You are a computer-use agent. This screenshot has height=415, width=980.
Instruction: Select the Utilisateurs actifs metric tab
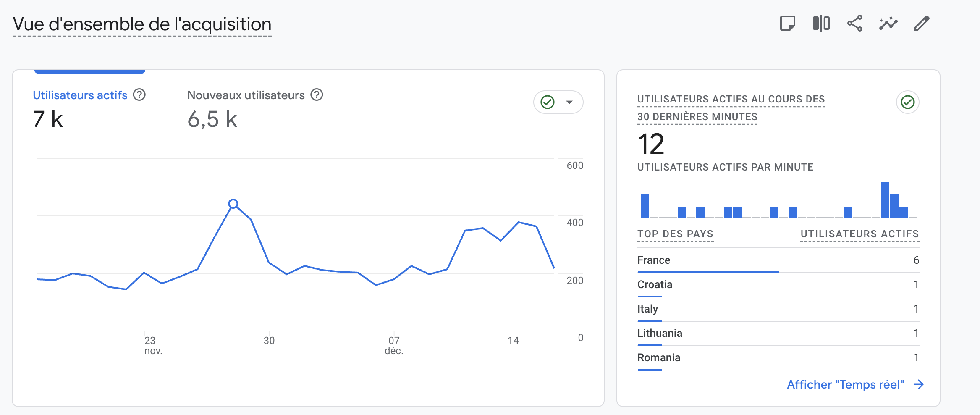point(80,95)
